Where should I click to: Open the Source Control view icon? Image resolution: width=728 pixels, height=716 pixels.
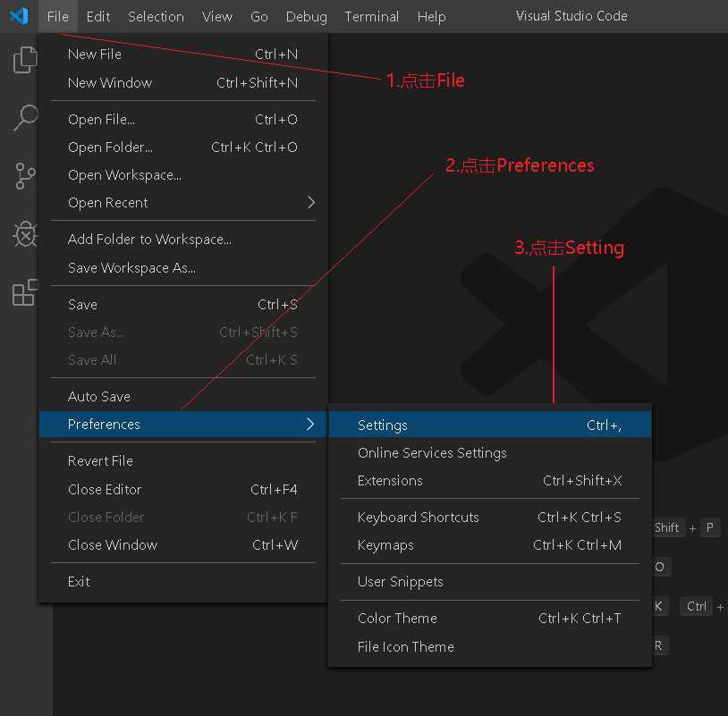coord(25,176)
